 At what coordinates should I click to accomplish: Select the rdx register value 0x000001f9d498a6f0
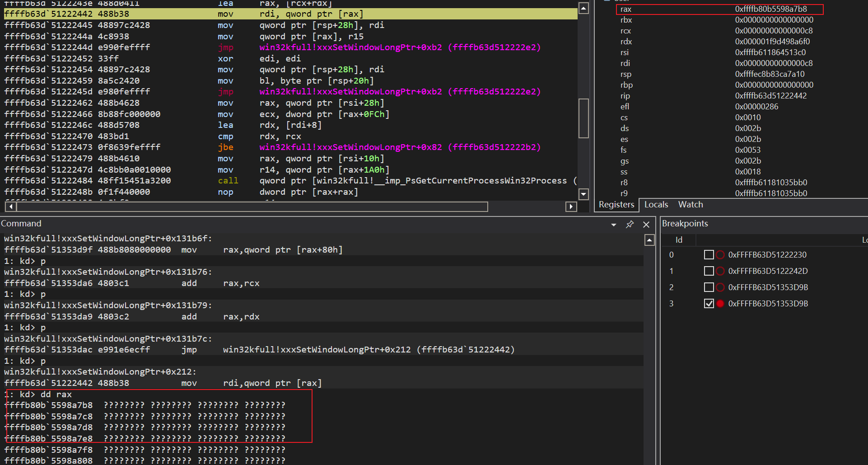click(772, 42)
